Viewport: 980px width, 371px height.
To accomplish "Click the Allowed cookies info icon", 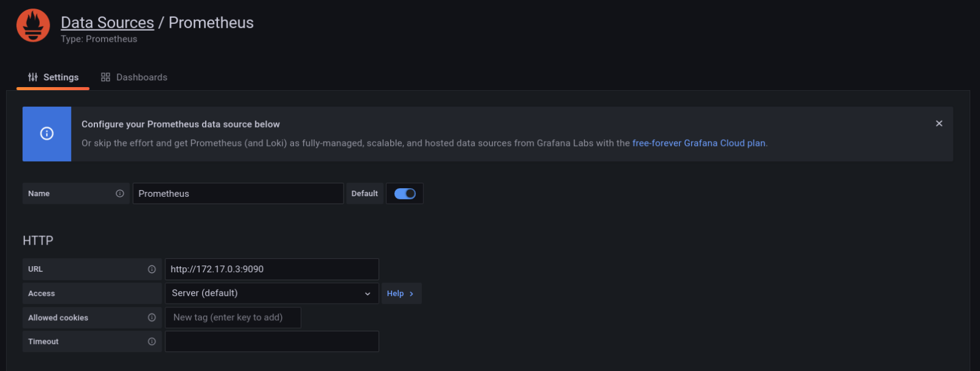I will tap(152, 318).
